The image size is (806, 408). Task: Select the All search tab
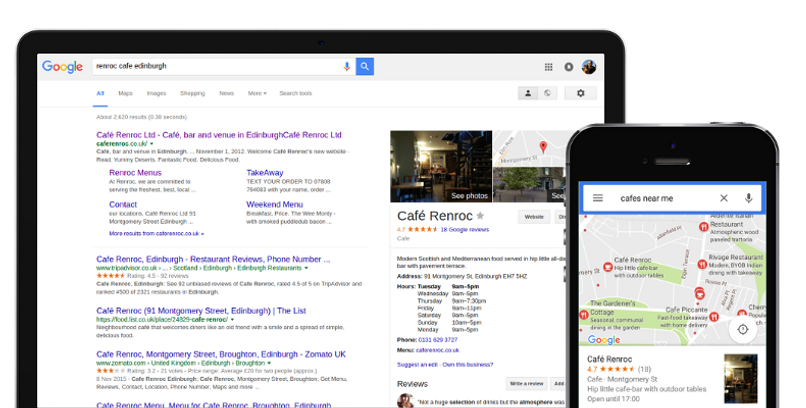click(100, 93)
